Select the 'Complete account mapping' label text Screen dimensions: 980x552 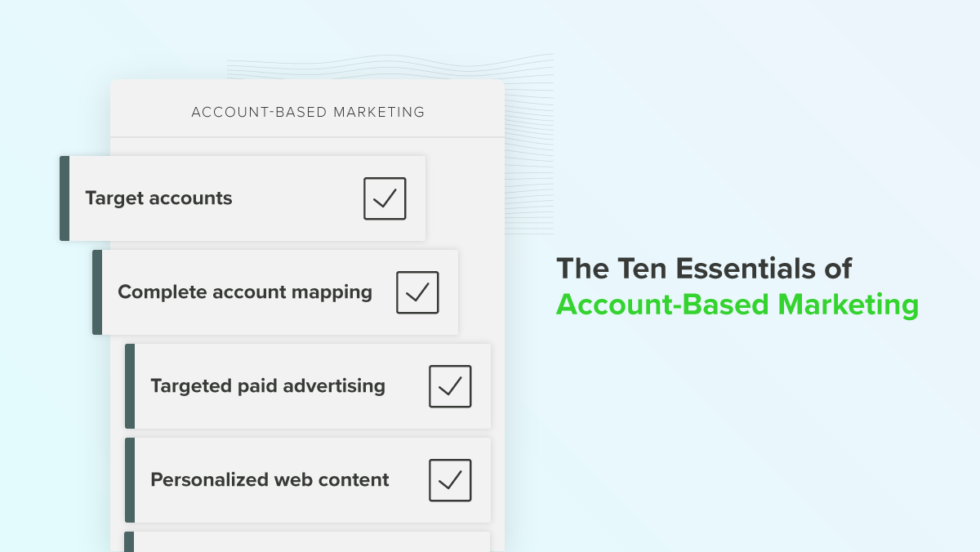pyautogui.click(x=245, y=292)
